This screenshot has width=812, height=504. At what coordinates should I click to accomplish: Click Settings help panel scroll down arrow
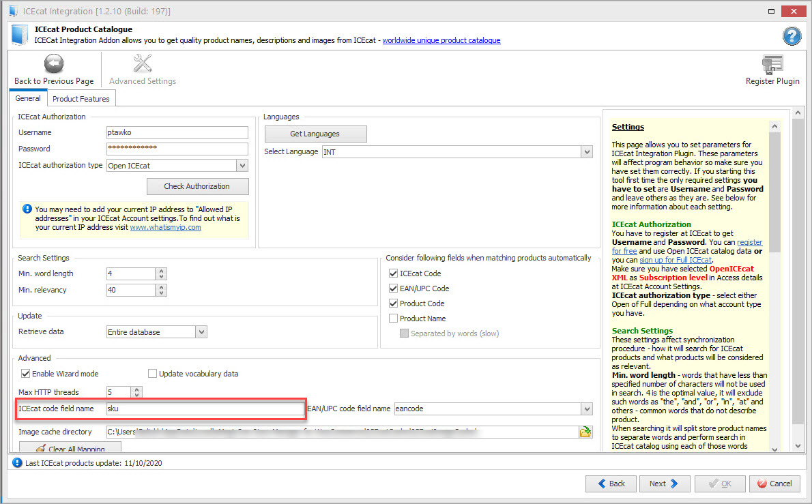774,449
